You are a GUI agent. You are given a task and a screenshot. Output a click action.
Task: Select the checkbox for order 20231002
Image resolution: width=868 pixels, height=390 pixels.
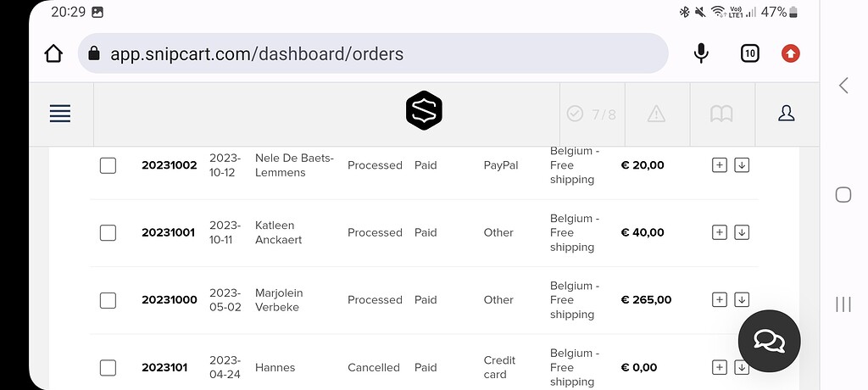[108, 165]
